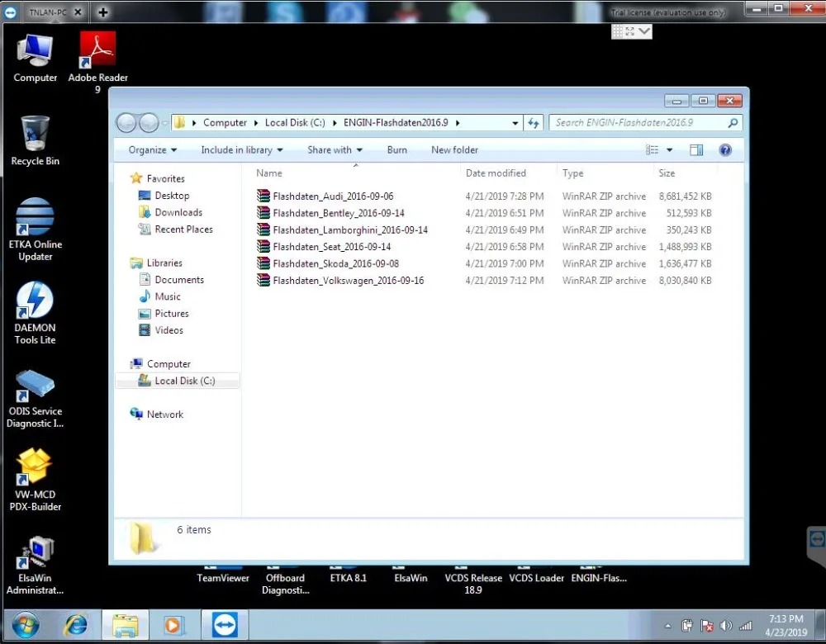The width and height of the screenshot is (826, 644).
Task: Select Windows Explorer taskbar button
Action: click(126, 626)
